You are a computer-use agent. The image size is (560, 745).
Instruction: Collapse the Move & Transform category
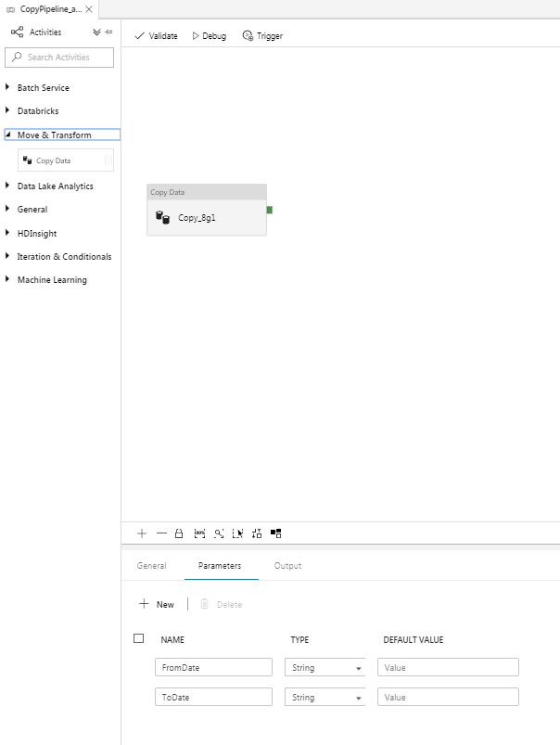tap(7, 135)
